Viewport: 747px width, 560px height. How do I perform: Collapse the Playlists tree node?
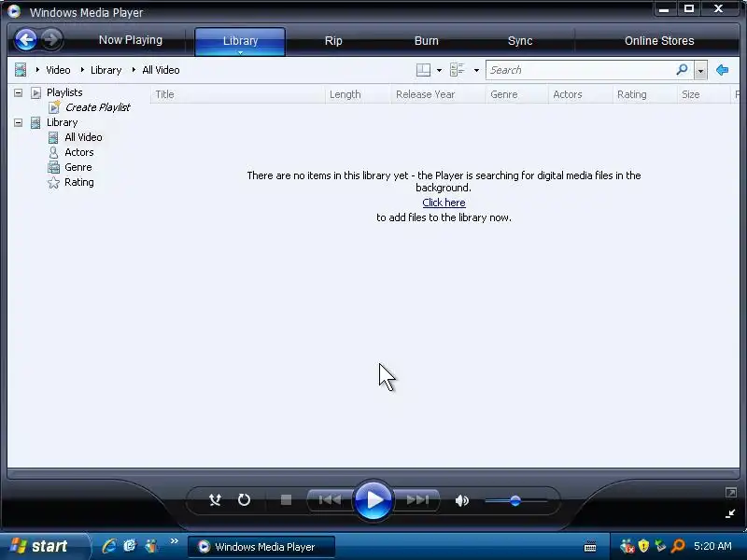(18, 92)
